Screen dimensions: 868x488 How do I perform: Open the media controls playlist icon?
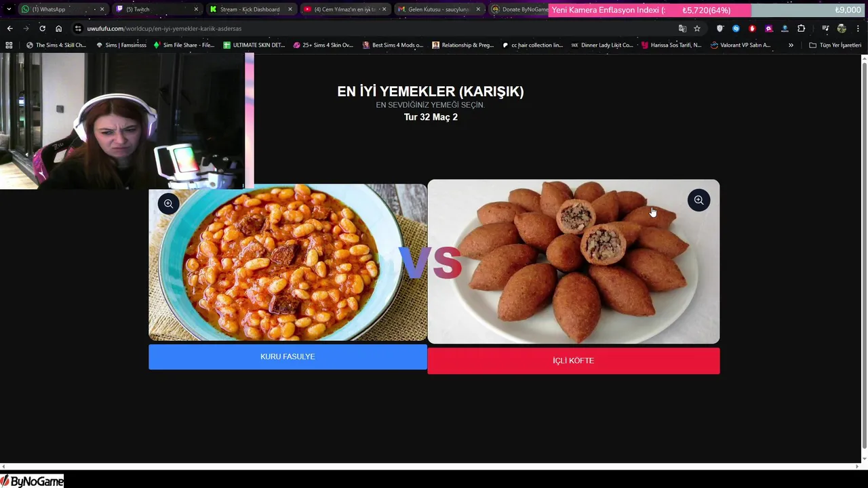(825, 28)
